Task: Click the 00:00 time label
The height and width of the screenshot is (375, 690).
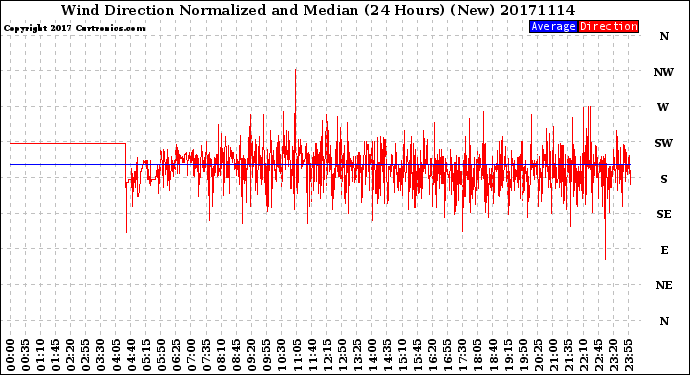Action: coord(11,355)
